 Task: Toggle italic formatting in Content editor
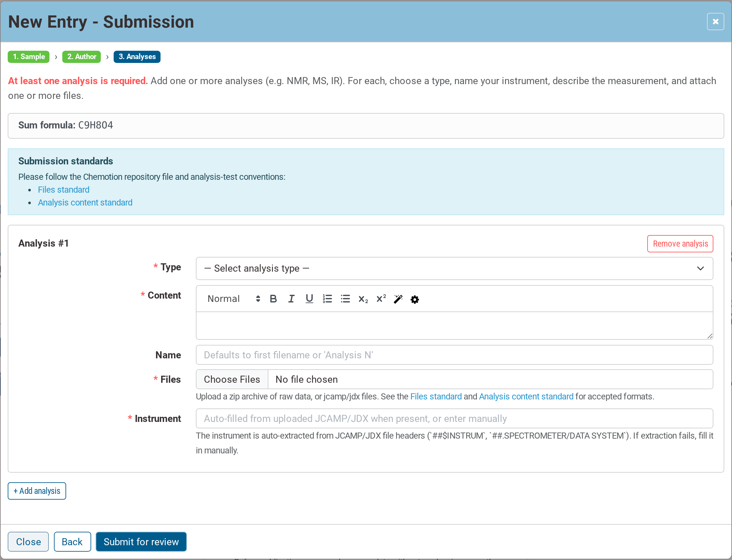pos(291,299)
